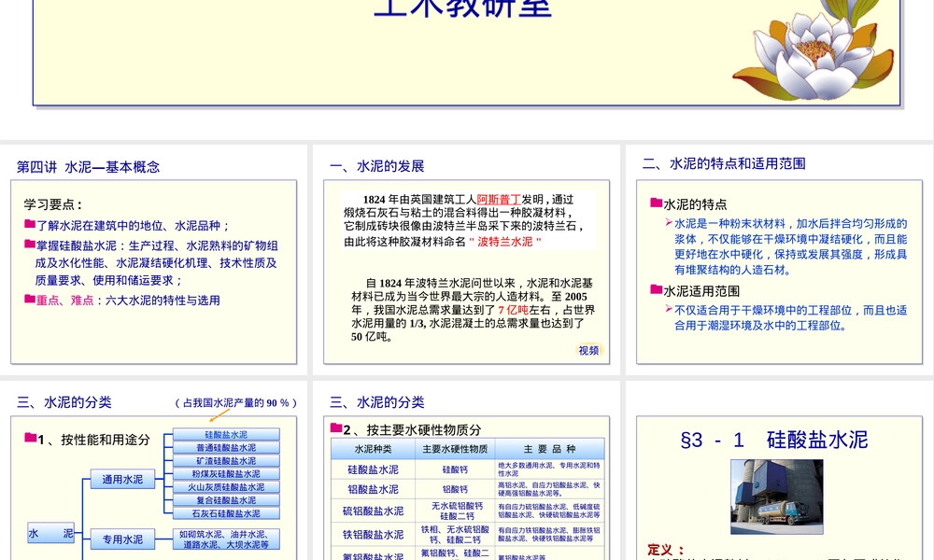Click the arrow bullet beside 不仅适合用于干燥环境

coord(669,309)
